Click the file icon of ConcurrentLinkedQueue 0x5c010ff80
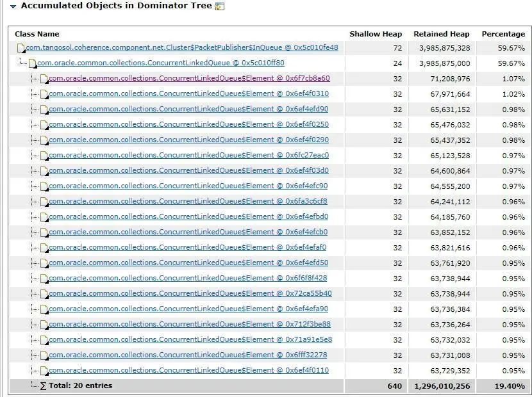532x397 pixels. point(33,64)
